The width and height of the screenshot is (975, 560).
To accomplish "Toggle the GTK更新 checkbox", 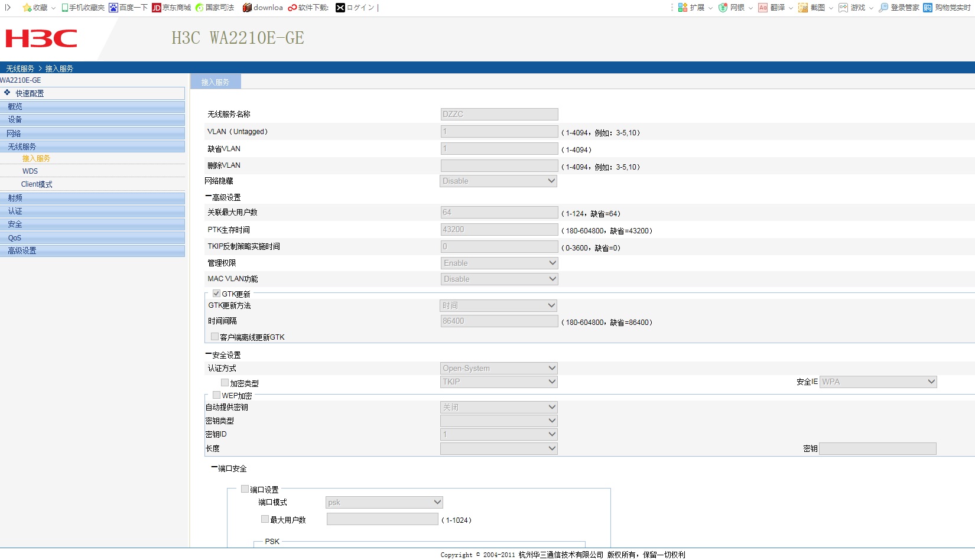I will pyautogui.click(x=216, y=294).
